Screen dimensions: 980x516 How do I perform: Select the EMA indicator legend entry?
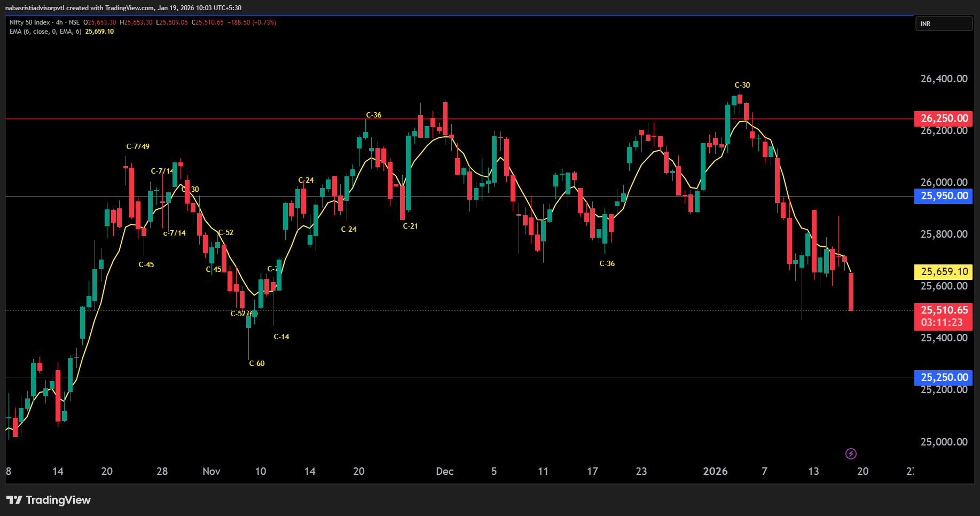pyautogui.click(x=45, y=32)
